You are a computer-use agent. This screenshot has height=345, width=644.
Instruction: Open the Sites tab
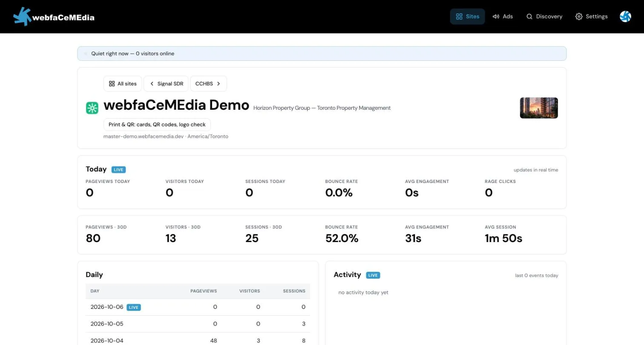coord(467,17)
